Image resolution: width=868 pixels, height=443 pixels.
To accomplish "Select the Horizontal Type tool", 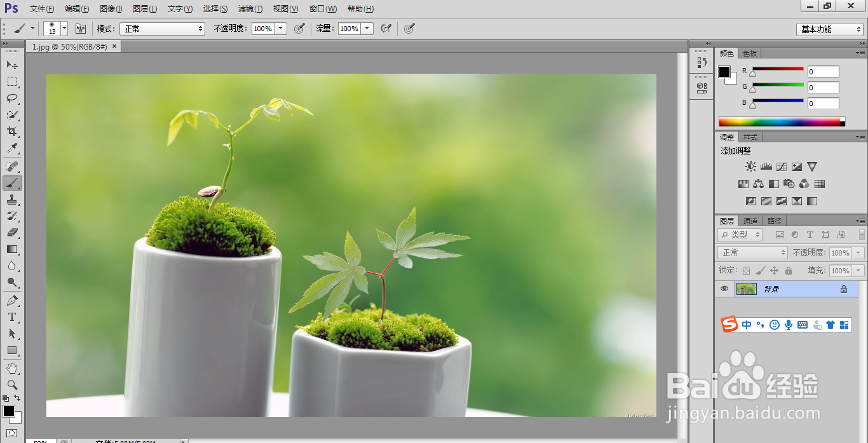I will pos(12,317).
